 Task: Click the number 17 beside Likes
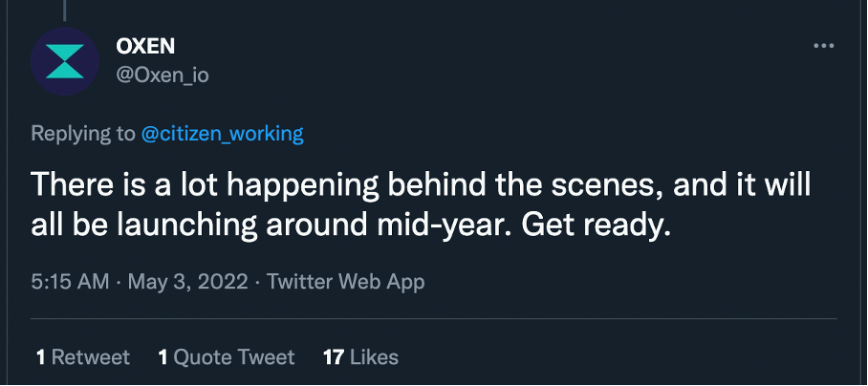point(334,357)
